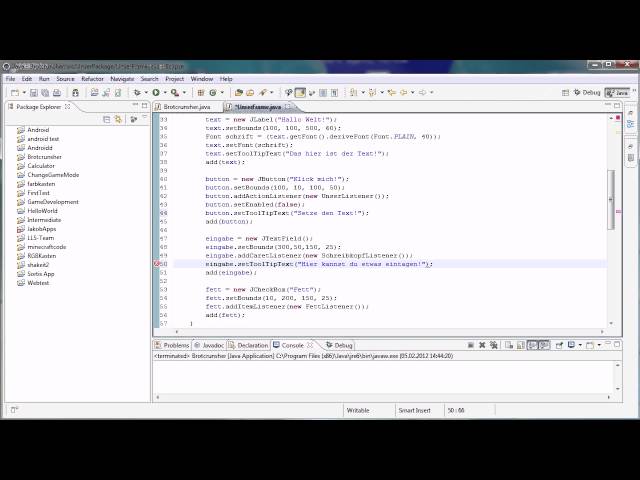Click the Save floppy disk icon
The width and height of the screenshot is (640, 480).
point(34,93)
